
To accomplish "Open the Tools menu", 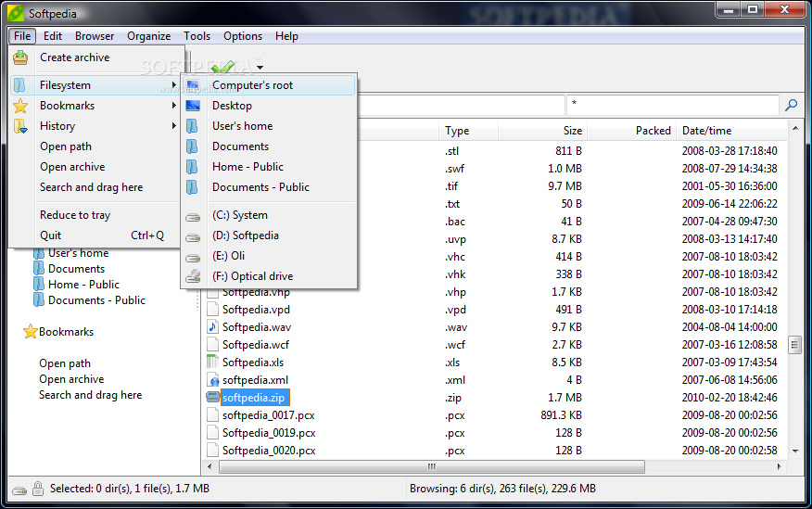I will pyautogui.click(x=197, y=36).
